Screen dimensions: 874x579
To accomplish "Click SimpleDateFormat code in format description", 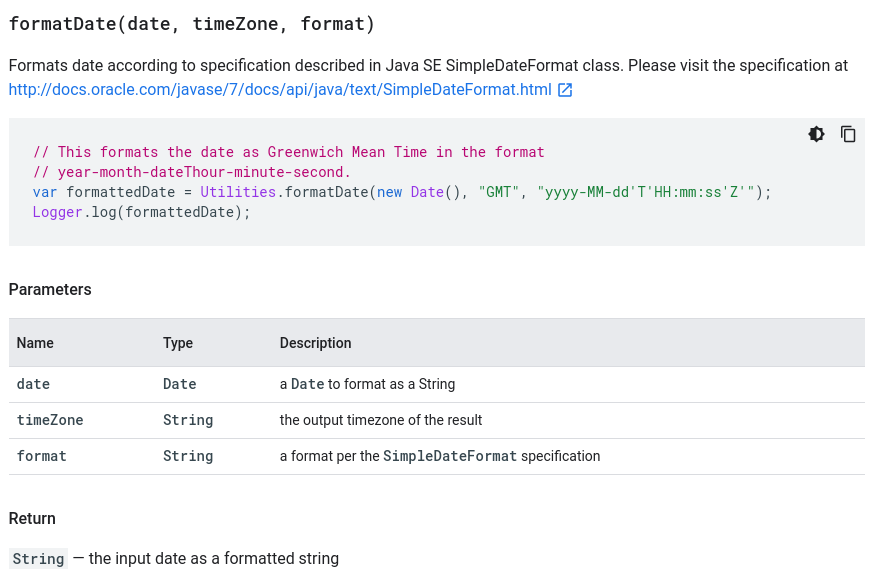I will coord(450,456).
